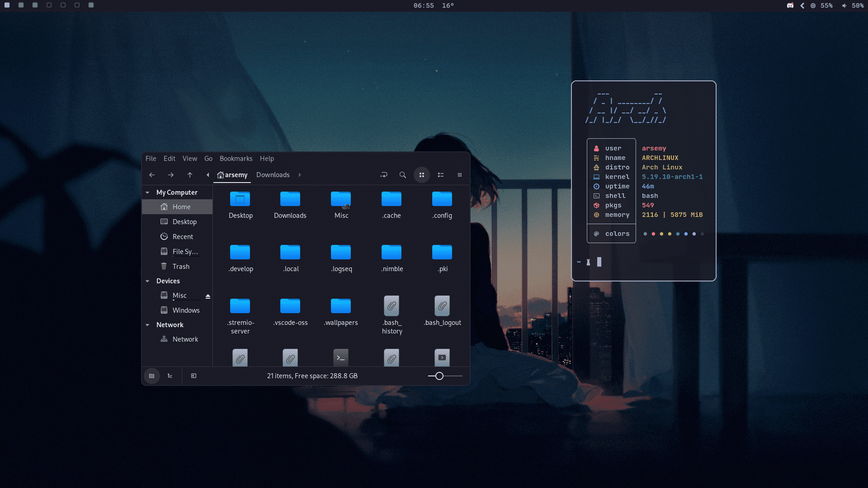Select the .cache folder
Screen dimensions: 868x488
(x=392, y=199)
